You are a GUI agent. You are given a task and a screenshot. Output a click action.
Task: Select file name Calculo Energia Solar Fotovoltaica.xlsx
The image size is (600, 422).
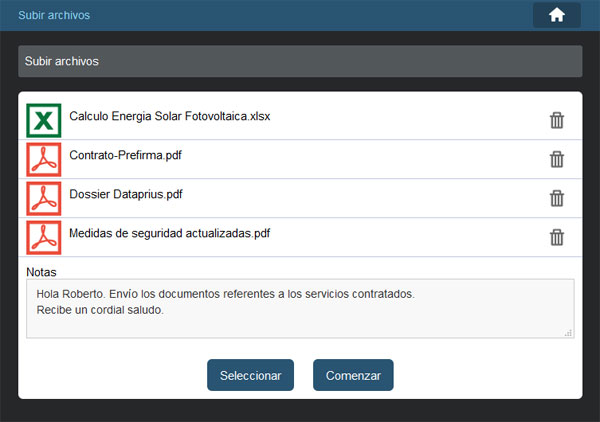point(170,116)
